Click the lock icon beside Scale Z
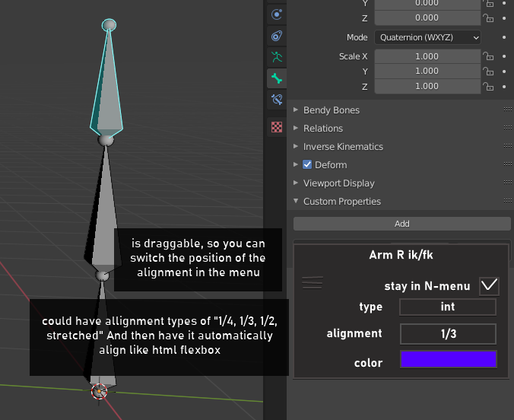514x420 pixels. point(488,87)
